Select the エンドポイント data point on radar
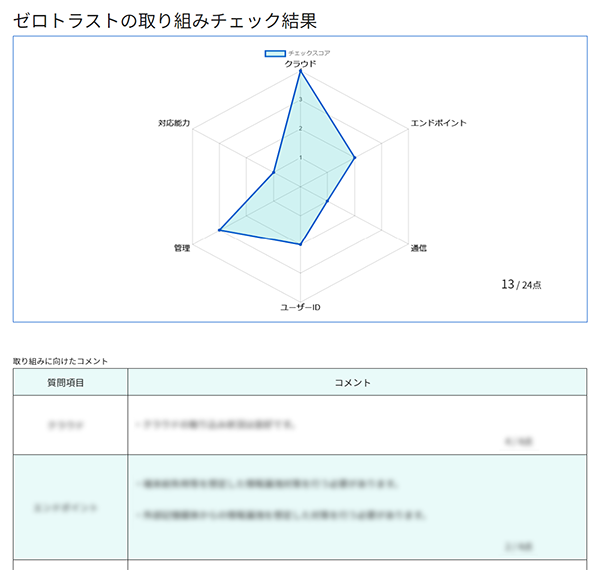Viewport: 600px width, 570px height. [355, 157]
